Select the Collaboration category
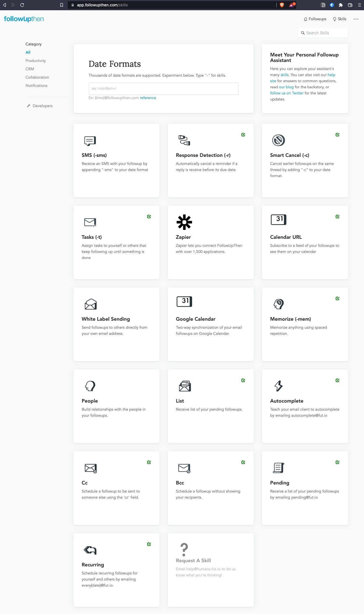 pos(37,77)
